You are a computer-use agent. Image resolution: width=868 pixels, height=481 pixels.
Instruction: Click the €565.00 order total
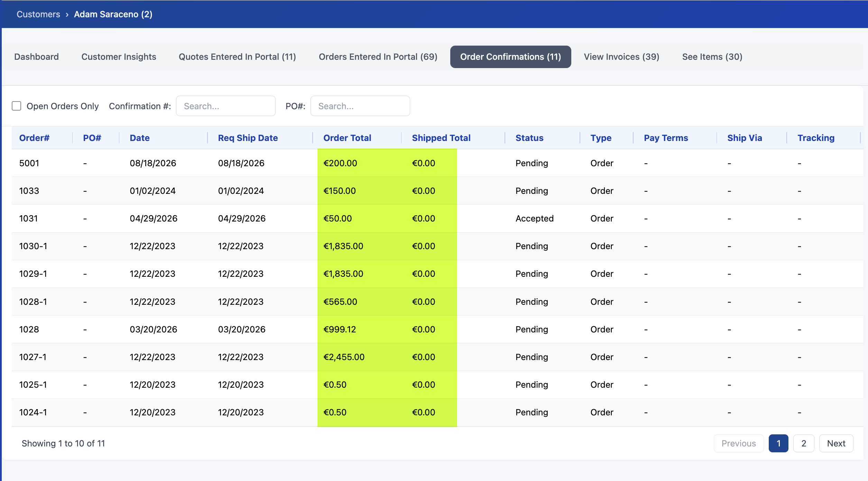[340, 302]
